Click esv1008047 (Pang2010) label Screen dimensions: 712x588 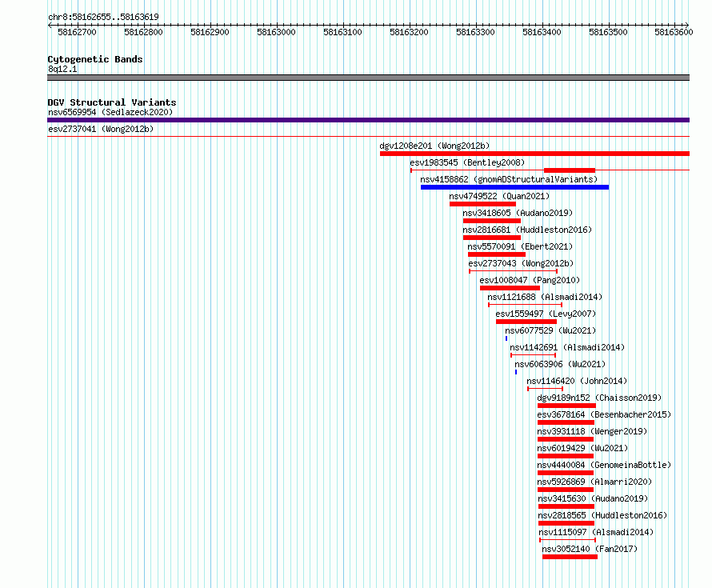530,280
